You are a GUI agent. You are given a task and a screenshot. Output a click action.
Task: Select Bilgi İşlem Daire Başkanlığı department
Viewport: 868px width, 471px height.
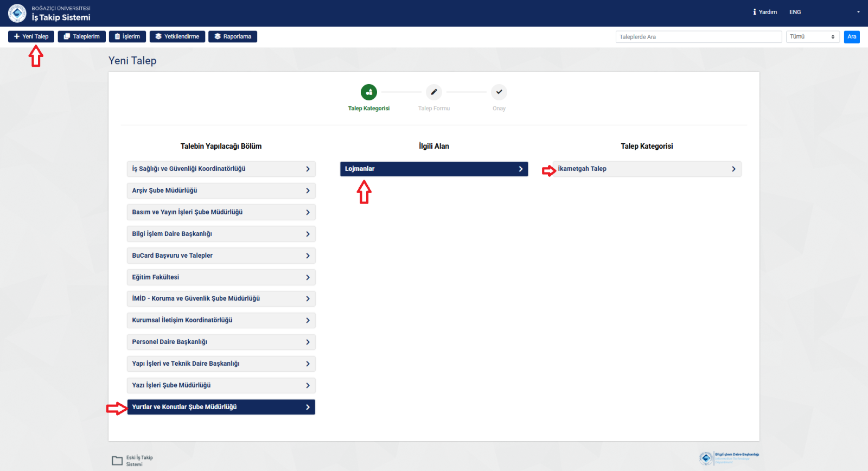pyautogui.click(x=221, y=234)
